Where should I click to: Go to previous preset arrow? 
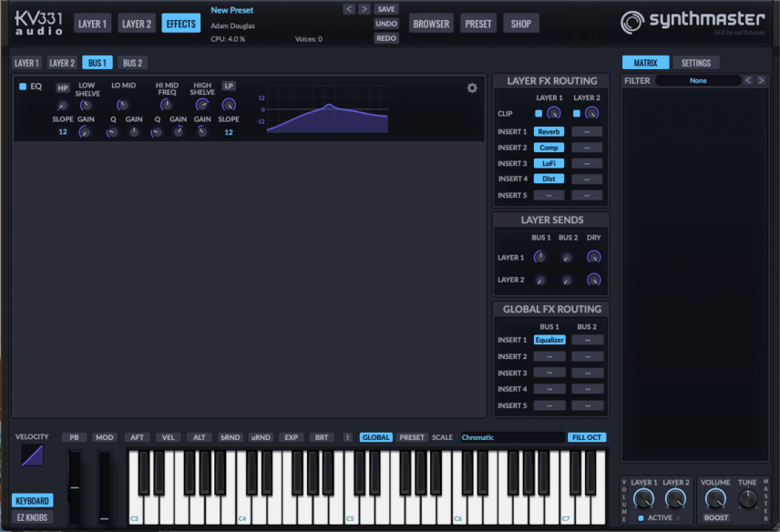pyautogui.click(x=349, y=9)
